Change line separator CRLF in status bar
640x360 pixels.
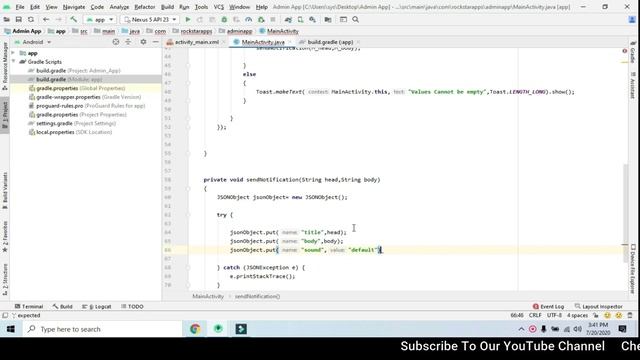tap(535, 316)
